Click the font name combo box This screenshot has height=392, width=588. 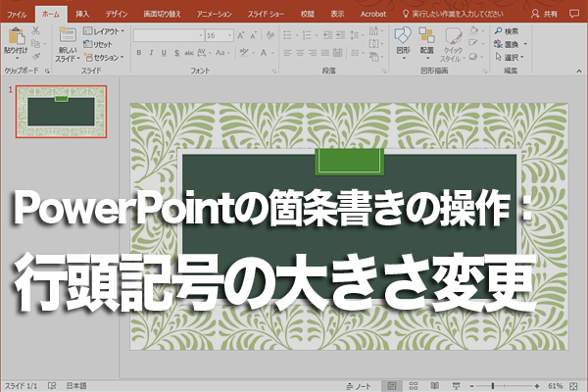click(169, 35)
